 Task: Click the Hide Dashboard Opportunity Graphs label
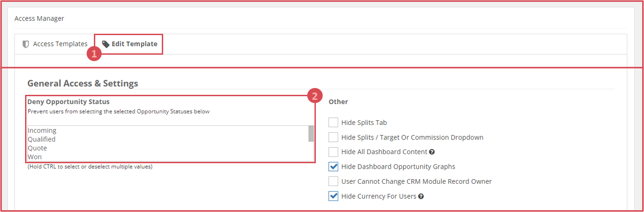point(398,166)
